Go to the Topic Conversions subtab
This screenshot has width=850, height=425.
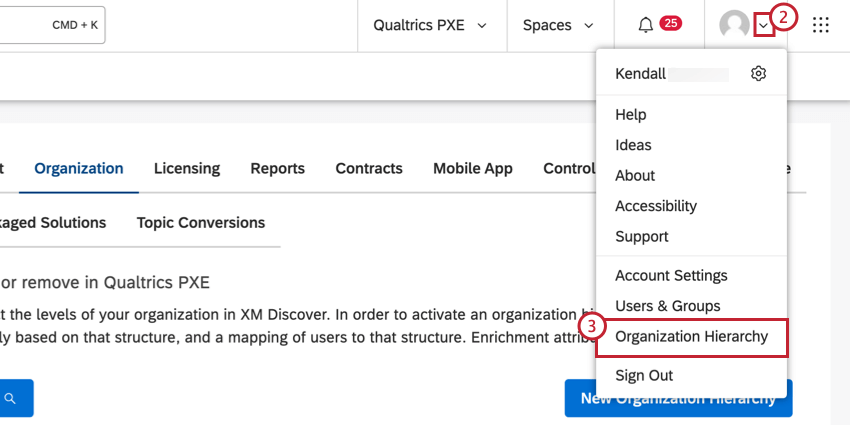pyautogui.click(x=201, y=223)
